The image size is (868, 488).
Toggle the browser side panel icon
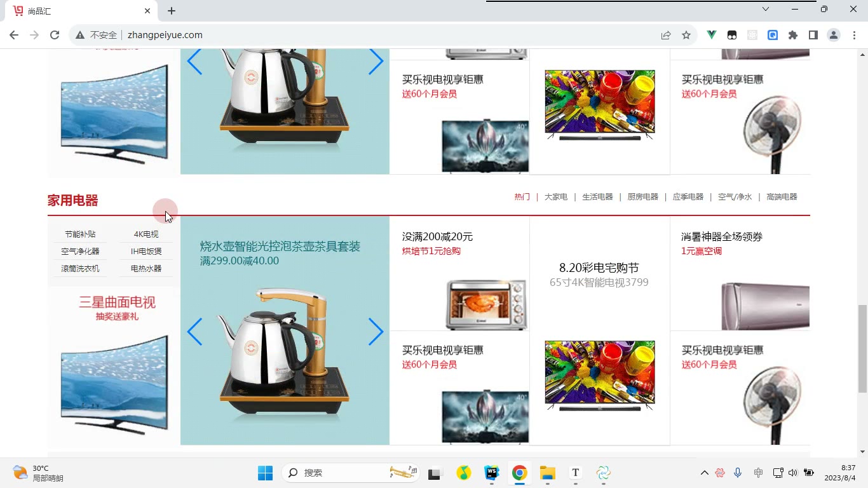click(x=813, y=35)
